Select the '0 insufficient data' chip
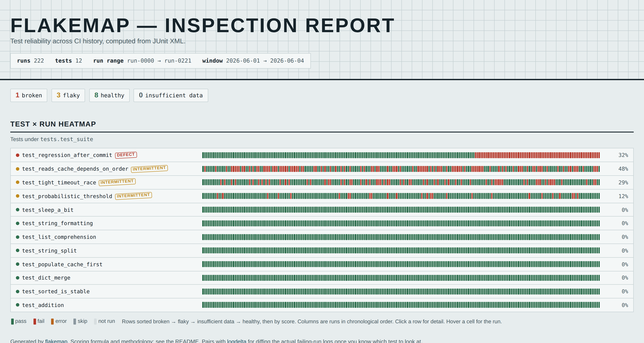Image resolution: width=644 pixels, height=343 pixels. coord(171,95)
